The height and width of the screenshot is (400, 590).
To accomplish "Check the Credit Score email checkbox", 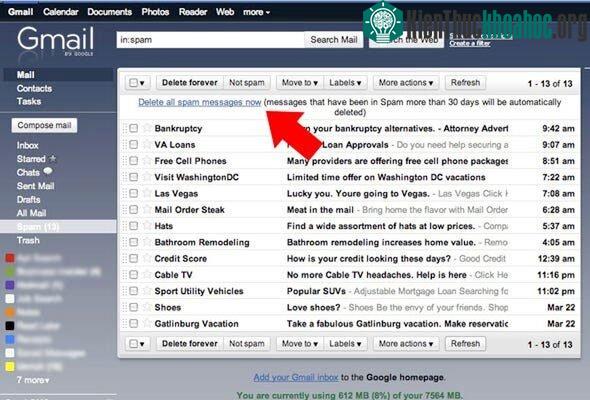I will [134, 259].
